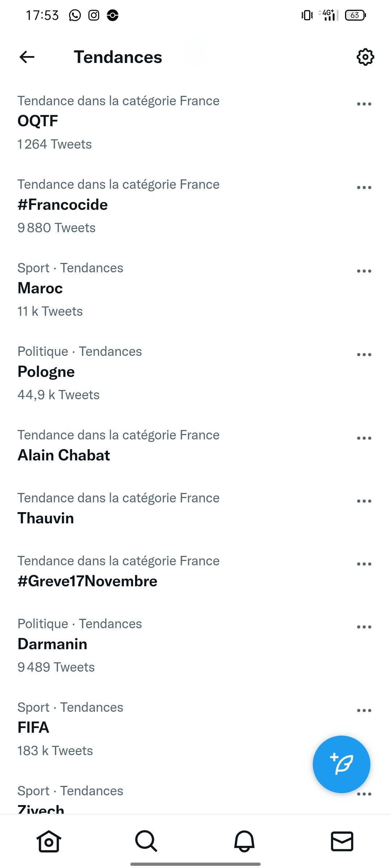391x868 pixels.
Task: Tap the back arrow icon
Action: click(27, 57)
